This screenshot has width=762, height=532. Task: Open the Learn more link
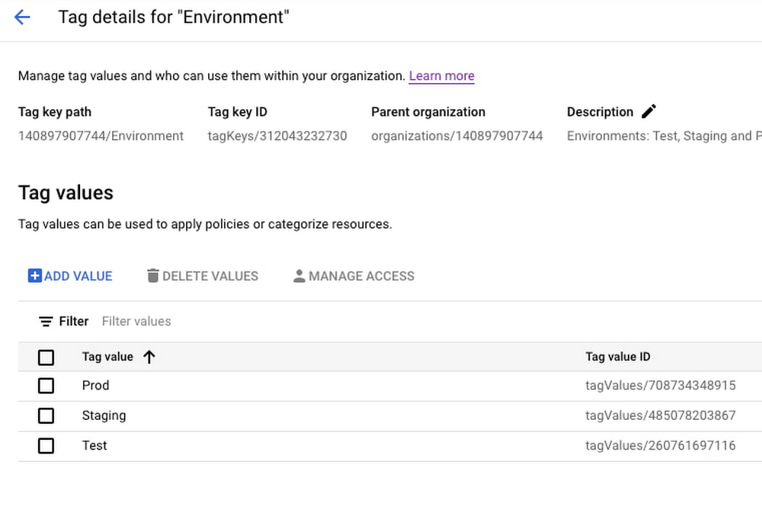pos(441,76)
